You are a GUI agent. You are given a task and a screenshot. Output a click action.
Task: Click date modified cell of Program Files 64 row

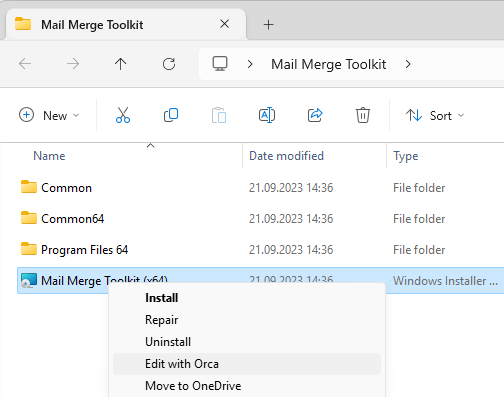click(x=291, y=250)
